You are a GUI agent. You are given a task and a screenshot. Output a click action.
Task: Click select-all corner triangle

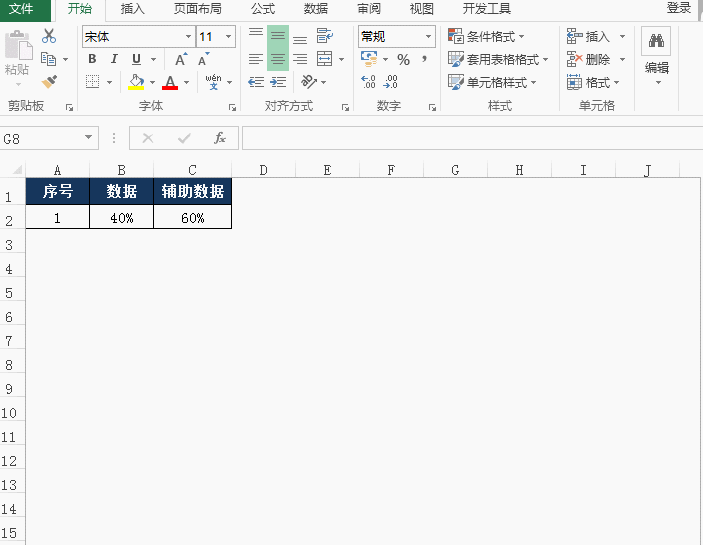coord(17,170)
